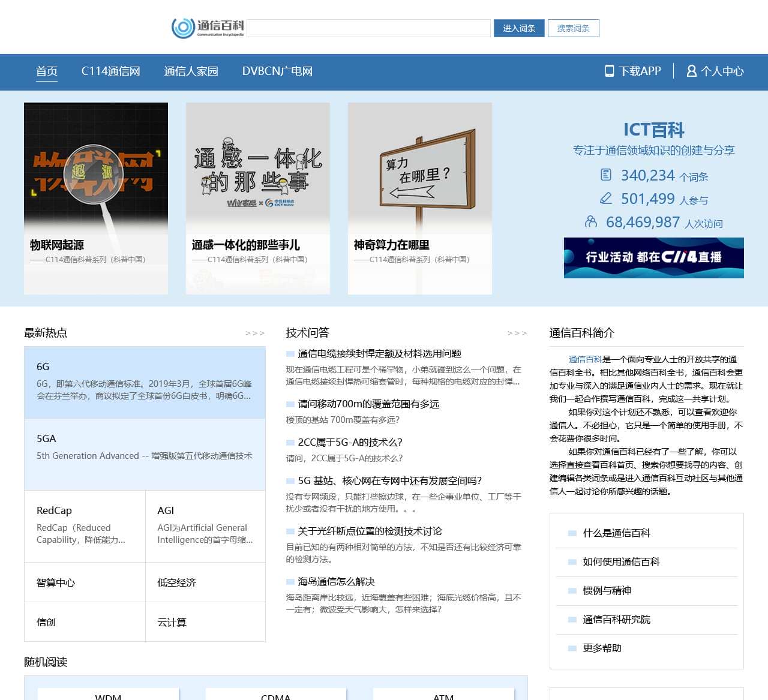Open the 物联网起源 article thumbnail
768x700 pixels.
(x=96, y=168)
